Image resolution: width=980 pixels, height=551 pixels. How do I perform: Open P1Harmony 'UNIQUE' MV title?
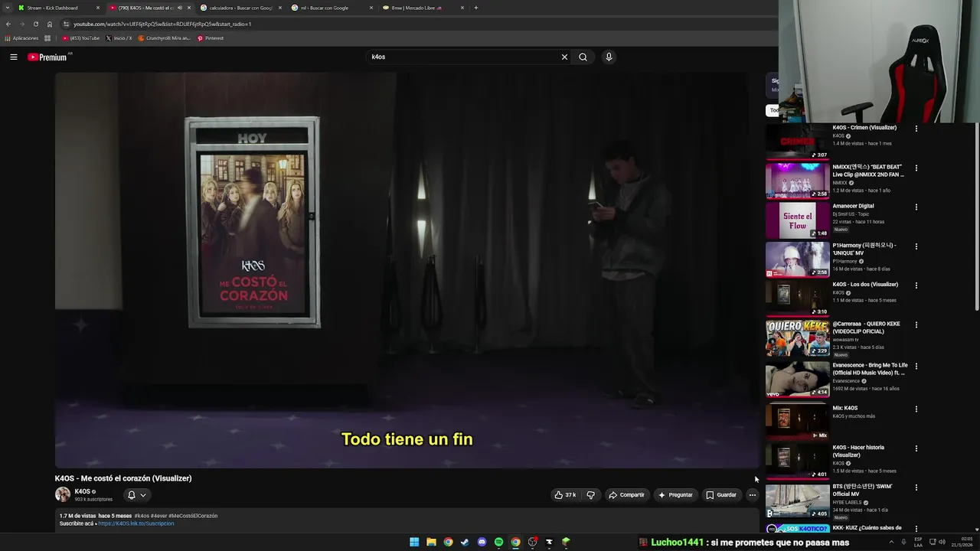click(864, 249)
